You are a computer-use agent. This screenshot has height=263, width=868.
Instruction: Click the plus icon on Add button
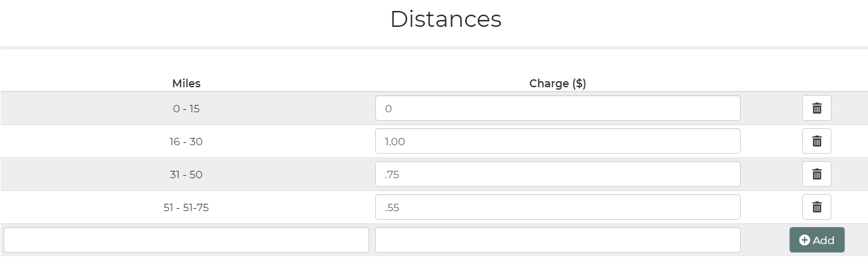click(x=804, y=240)
